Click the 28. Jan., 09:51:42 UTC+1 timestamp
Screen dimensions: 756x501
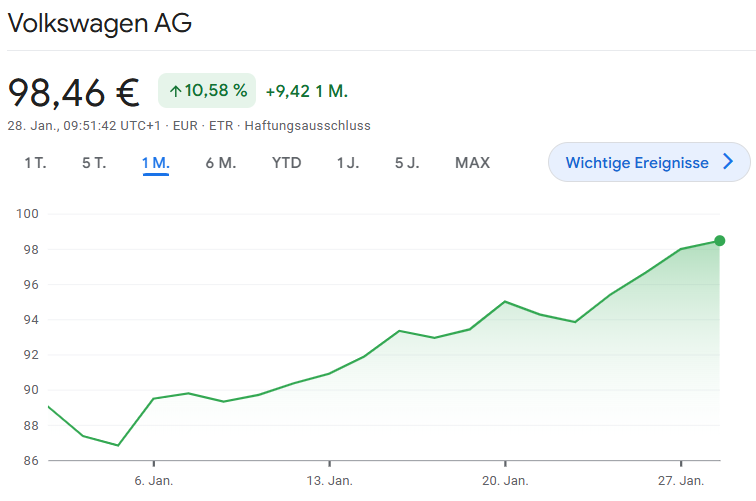84,126
